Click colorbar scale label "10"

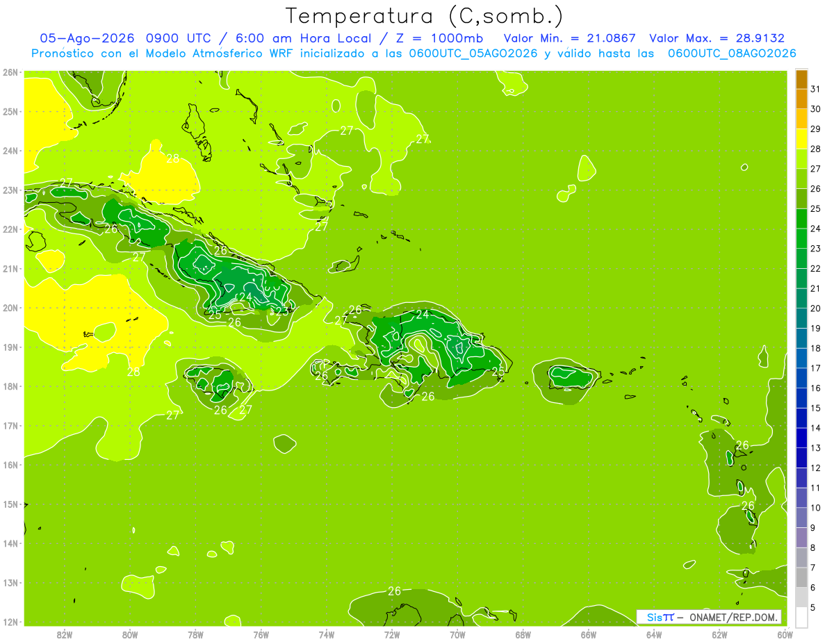[x=815, y=508]
